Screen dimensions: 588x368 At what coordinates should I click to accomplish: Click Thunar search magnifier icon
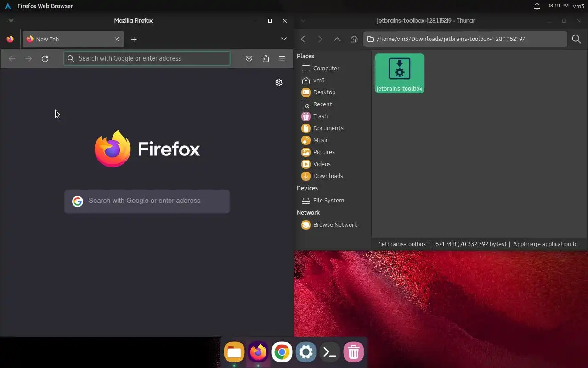(577, 39)
